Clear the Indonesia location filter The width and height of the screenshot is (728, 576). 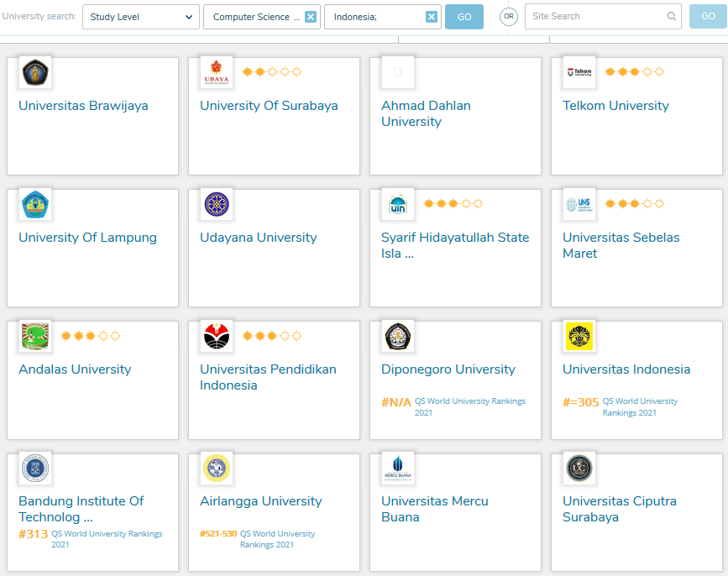pyautogui.click(x=432, y=17)
